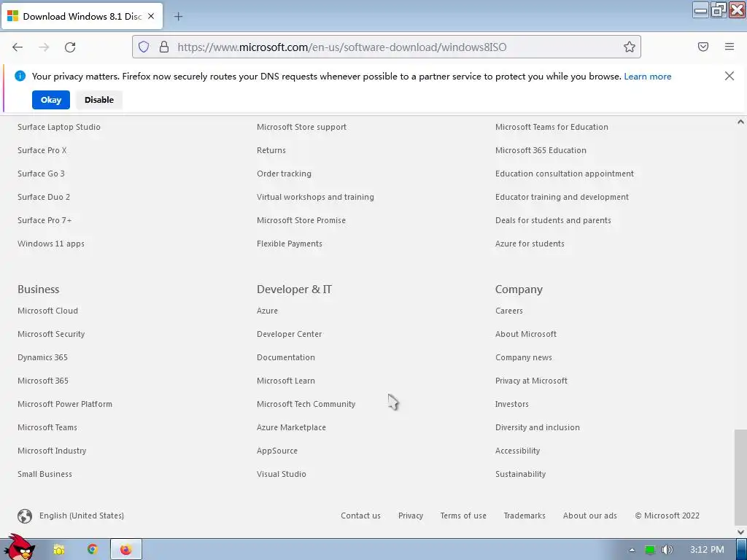Open the Start menu bird icon
The width and height of the screenshot is (747, 560).
pos(18,548)
